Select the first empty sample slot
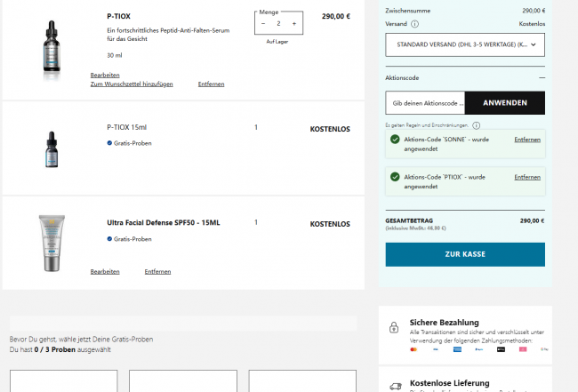 pyautogui.click(x=63, y=381)
